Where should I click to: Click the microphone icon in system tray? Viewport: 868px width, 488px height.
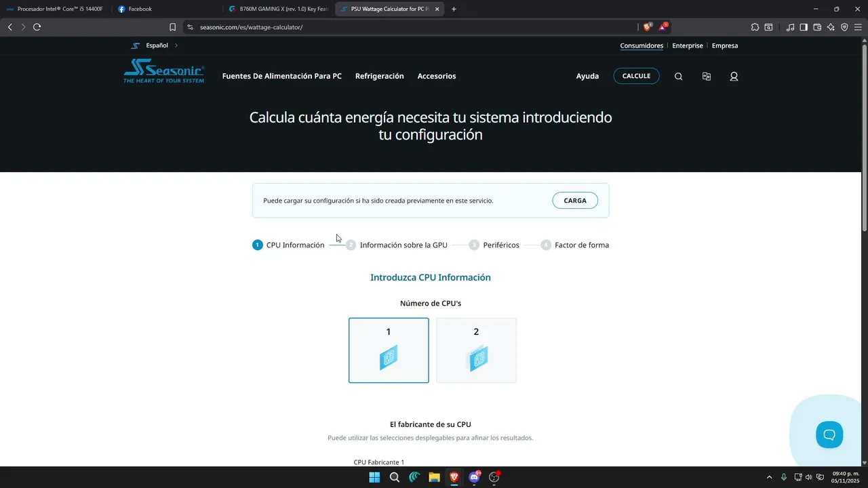coord(784,477)
